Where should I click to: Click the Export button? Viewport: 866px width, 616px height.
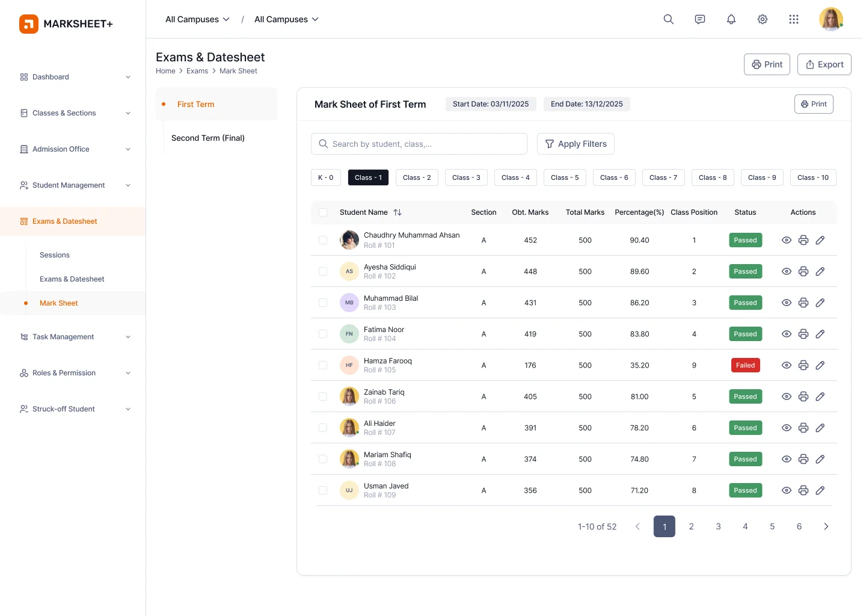(x=824, y=64)
